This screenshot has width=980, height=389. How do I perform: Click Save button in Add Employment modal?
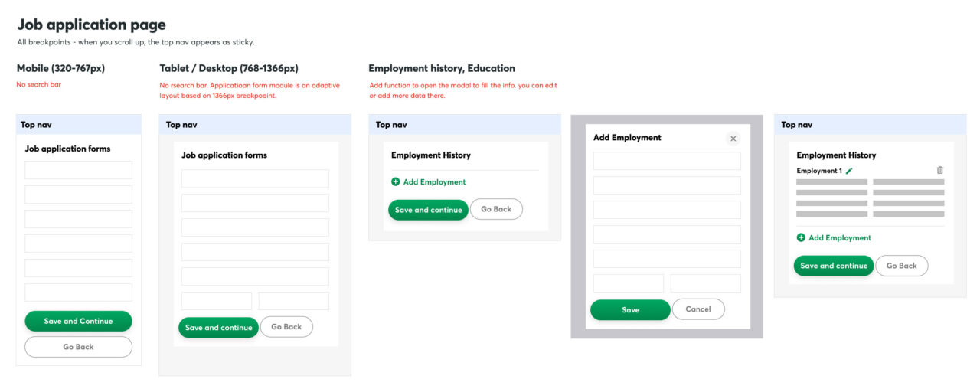tap(630, 310)
